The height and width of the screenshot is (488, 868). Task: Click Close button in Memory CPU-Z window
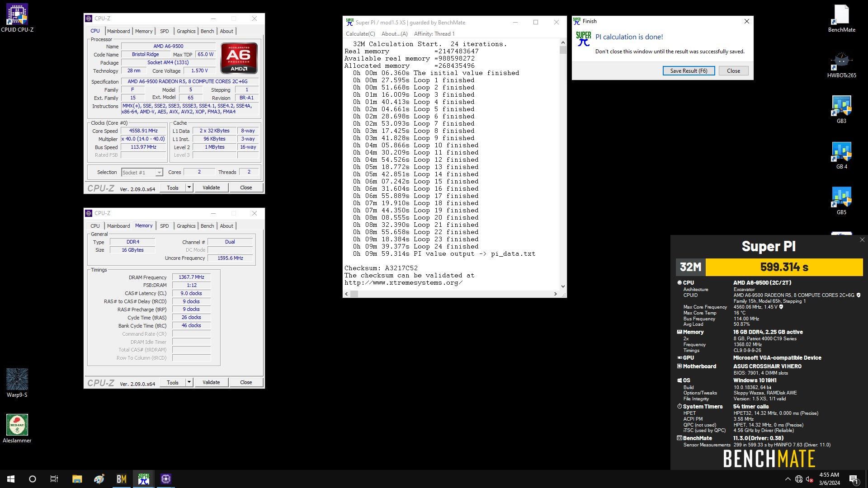coord(246,382)
